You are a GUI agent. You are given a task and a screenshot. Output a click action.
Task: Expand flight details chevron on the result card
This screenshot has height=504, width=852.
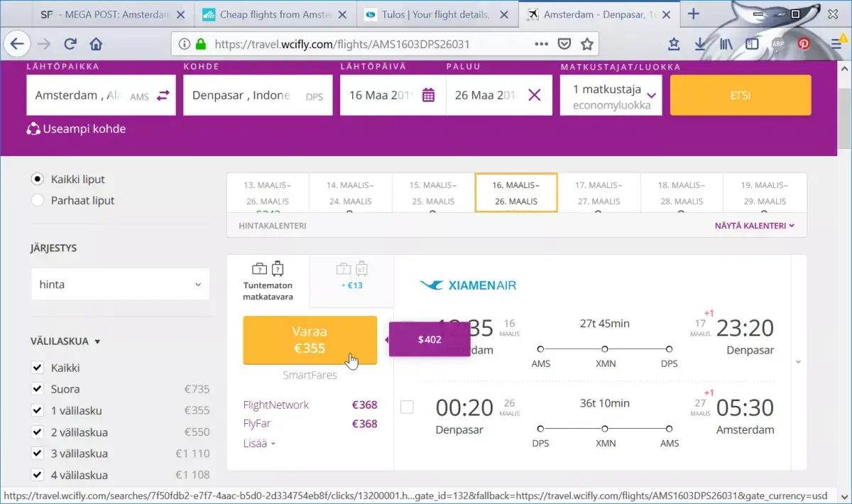click(798, 362)
